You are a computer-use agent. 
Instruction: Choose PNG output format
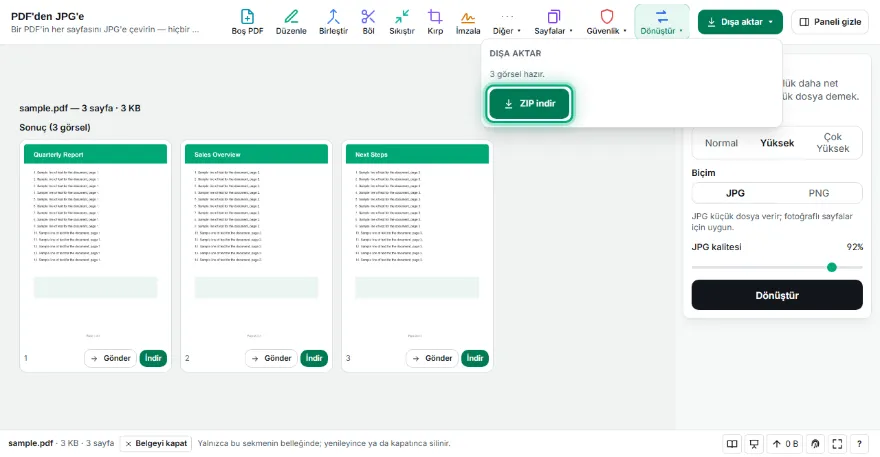tap(818, 193)
